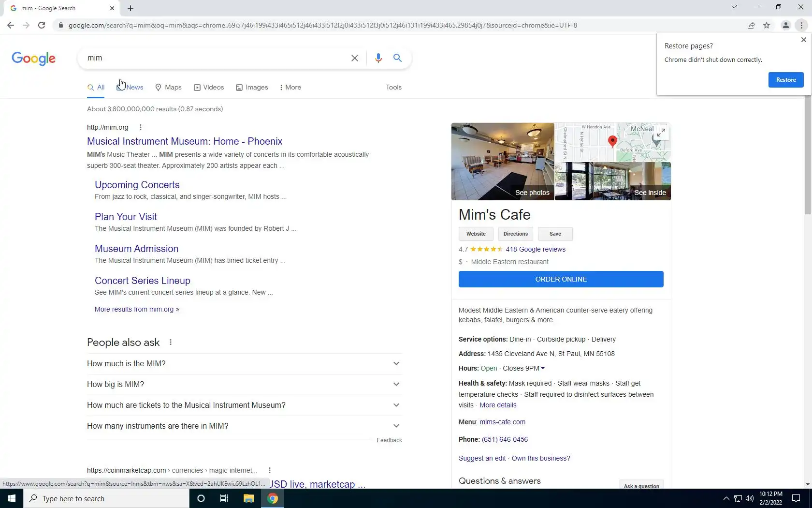This screenshot has height=508, width=812.
Task: Click the browser forward arrow
Action: pos(26,25)
